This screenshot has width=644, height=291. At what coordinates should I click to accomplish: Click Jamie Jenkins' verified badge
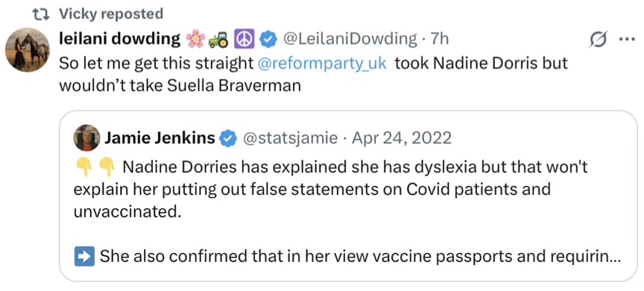click(x=228, y=138)
